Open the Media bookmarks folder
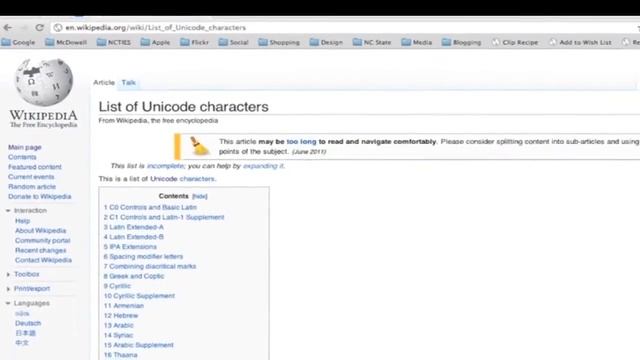Screen dimensions: 640x360 417,42
